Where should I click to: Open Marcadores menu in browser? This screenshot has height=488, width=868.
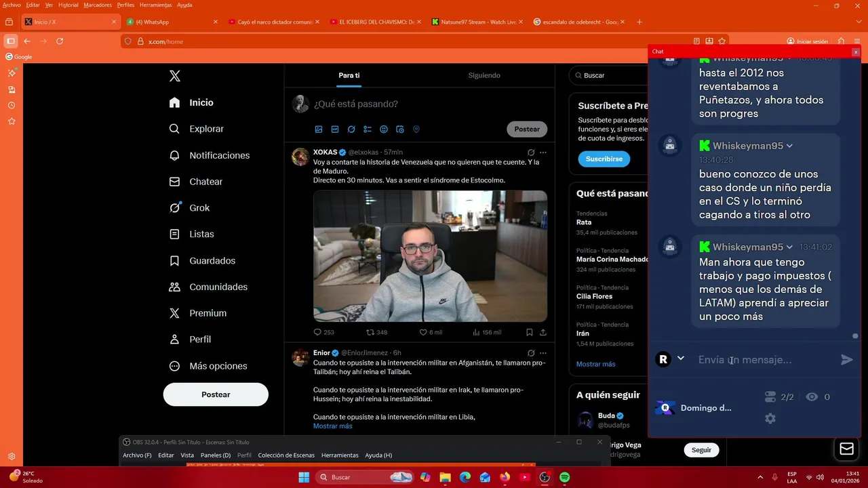pyautogui.click(x=98, y=5)
